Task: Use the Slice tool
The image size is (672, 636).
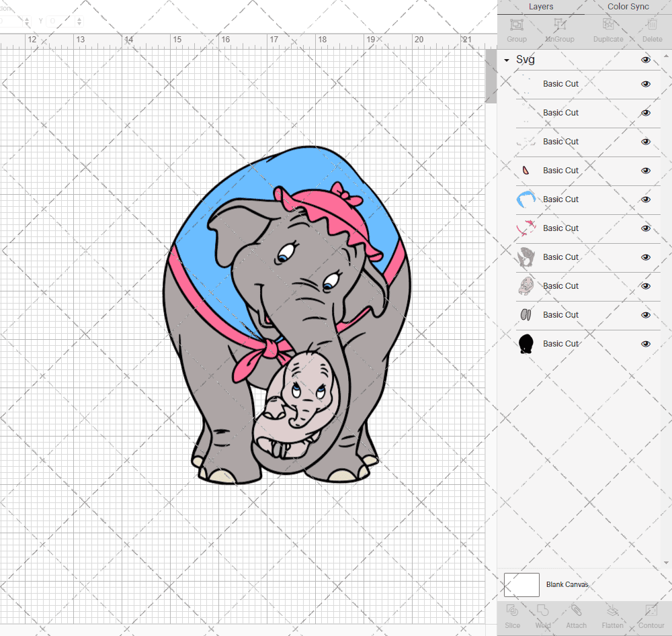Action: click(512, 610)
